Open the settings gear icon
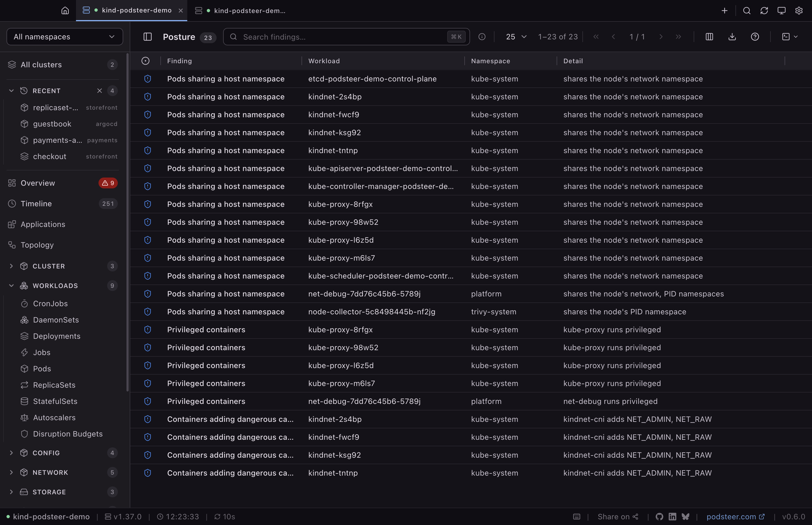Viewport: 812px width, 525px height. pos(799,11)
